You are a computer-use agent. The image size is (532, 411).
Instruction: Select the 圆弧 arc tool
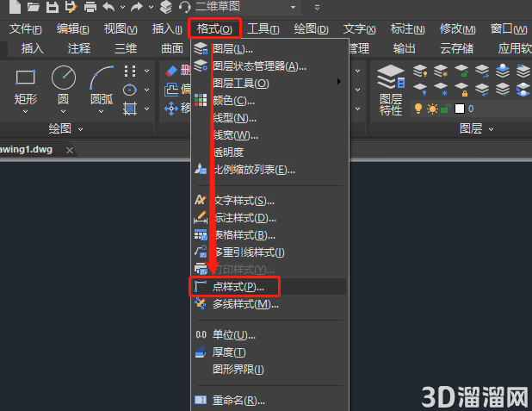102,85
